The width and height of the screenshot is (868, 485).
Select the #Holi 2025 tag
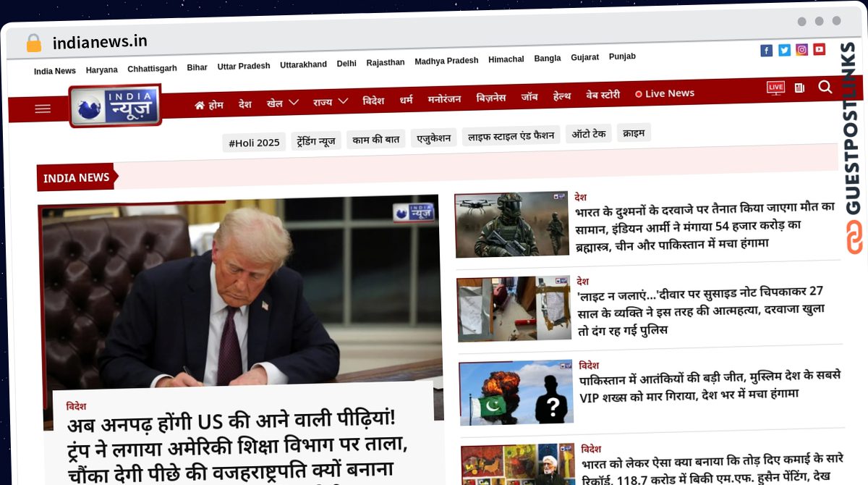tap(254, 143)
